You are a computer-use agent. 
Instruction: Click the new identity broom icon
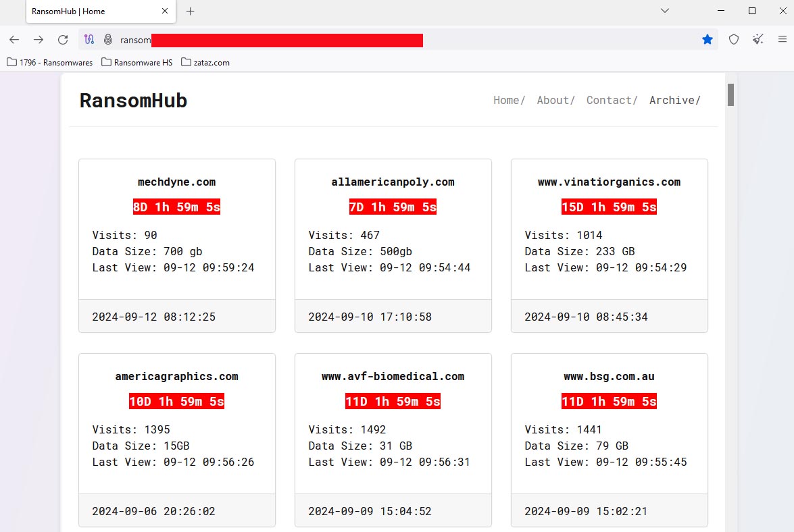click(x=758, y=39)
